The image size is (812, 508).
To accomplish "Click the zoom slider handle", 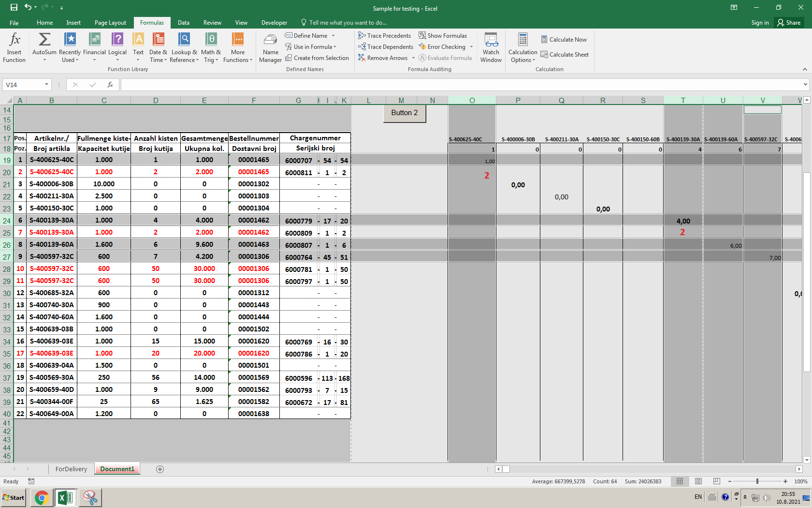I will 757,481.
